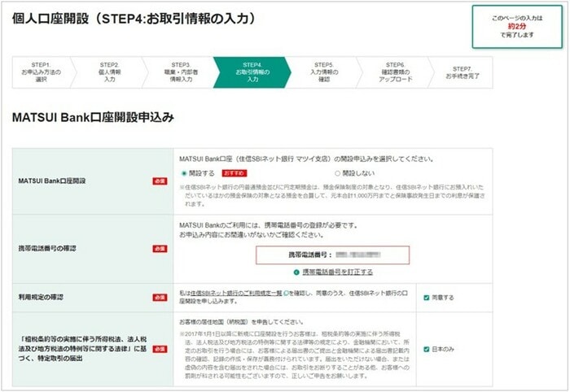This screenshot has height=392, width=570.
Task: Select the active STEP4 お取引情報の入力 step
Action: pyautogui.click(x=252, y=72)
